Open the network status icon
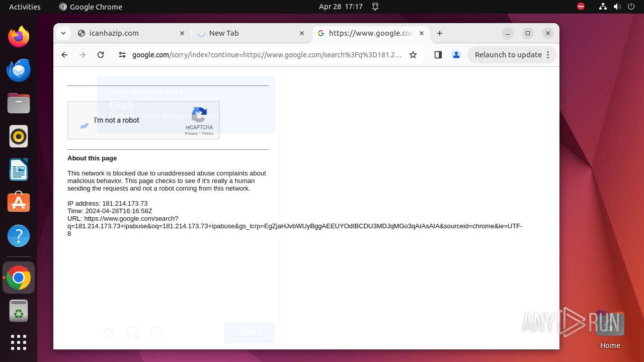This screenshot has width=644, height=362. coord(603,7)
